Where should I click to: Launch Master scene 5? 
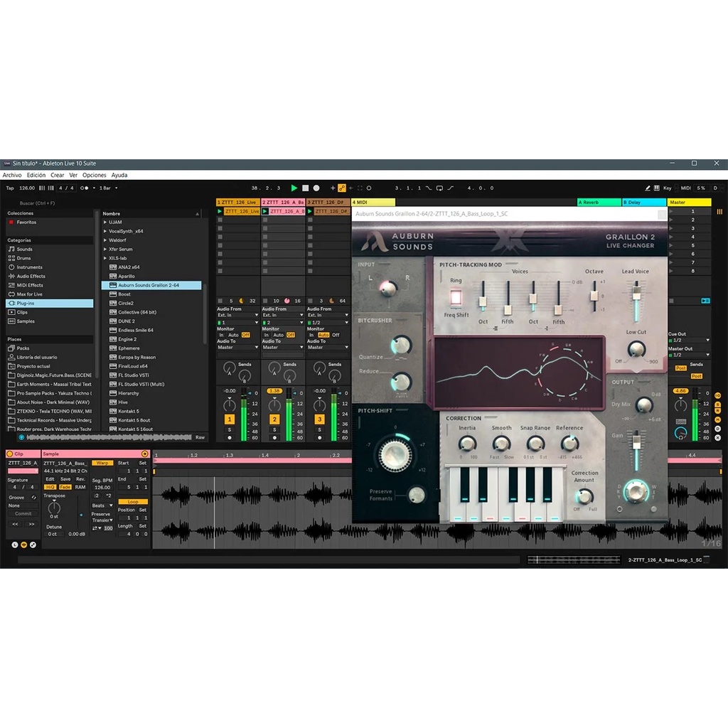tap(671, 245)
